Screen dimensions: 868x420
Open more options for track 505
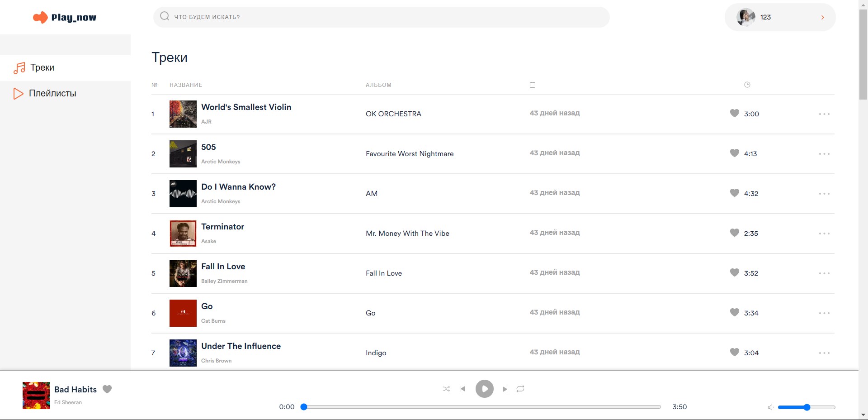click(824, 154)
